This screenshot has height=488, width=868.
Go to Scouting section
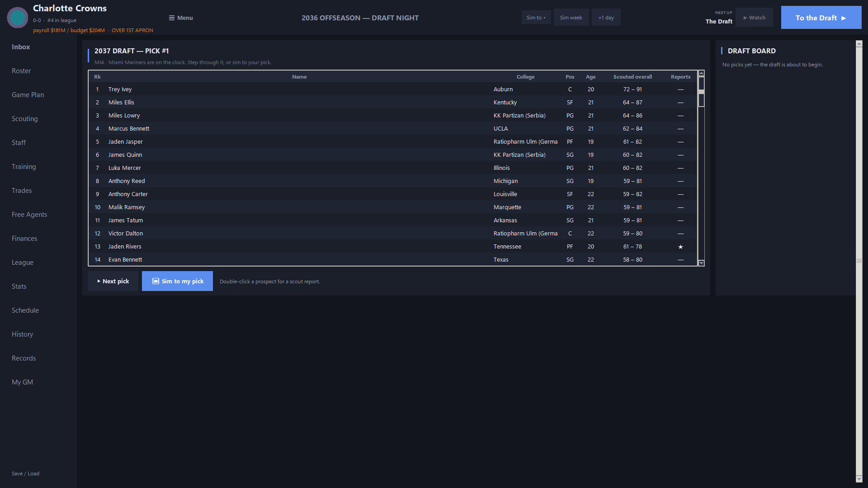click(24, 119)
